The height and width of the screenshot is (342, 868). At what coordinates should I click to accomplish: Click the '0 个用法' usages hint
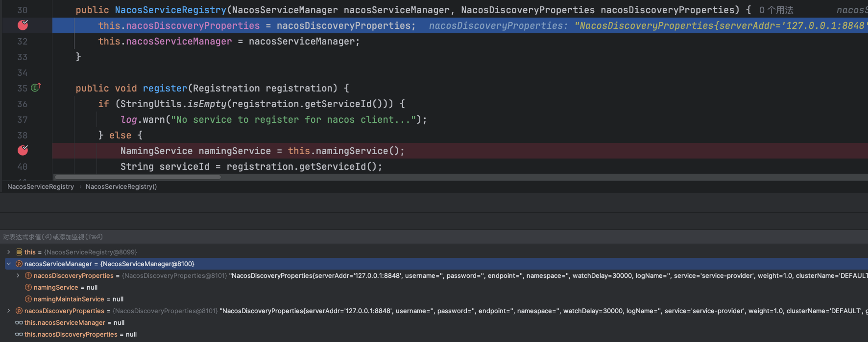click(776, 10)
